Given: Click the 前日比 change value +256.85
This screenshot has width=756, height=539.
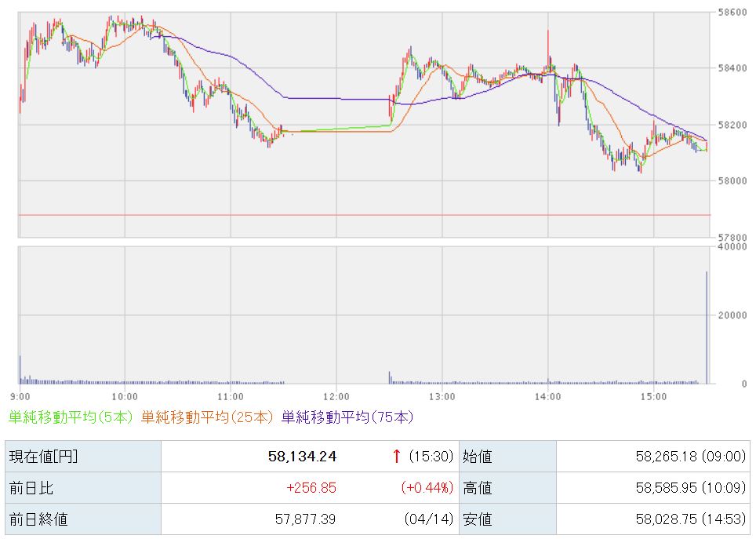Looking at the screenshot, I should pyautogui.click(x=311, y=488).
